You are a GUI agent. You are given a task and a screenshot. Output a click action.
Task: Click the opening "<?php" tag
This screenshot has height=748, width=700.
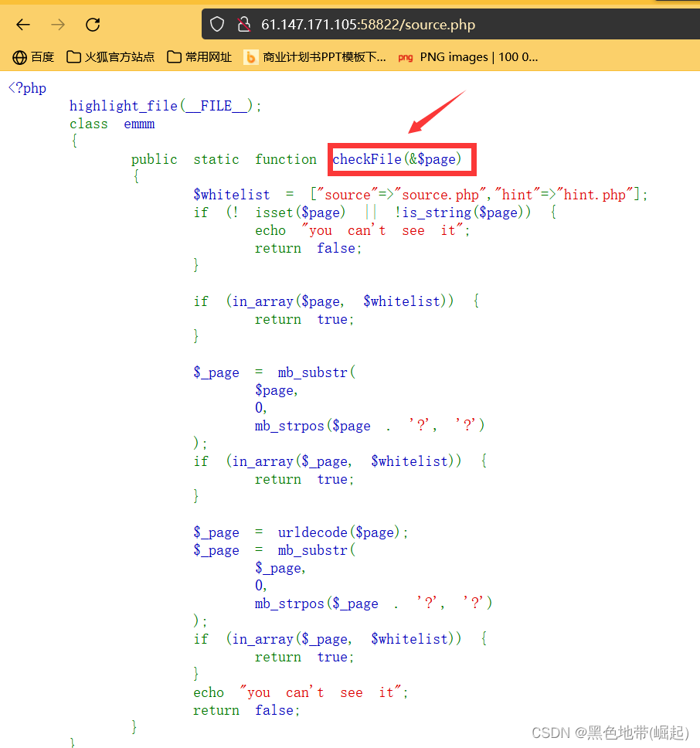click(x=27, y=88)
